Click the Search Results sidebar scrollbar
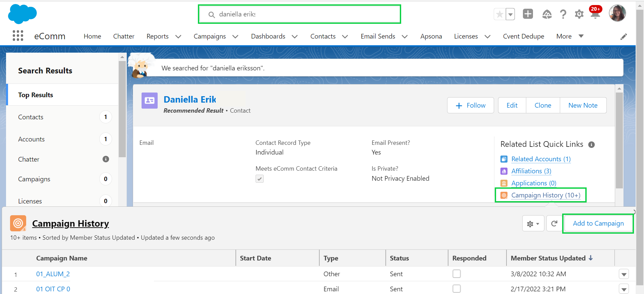Viewport: 644px width, 294px height. tap(122, 109)
